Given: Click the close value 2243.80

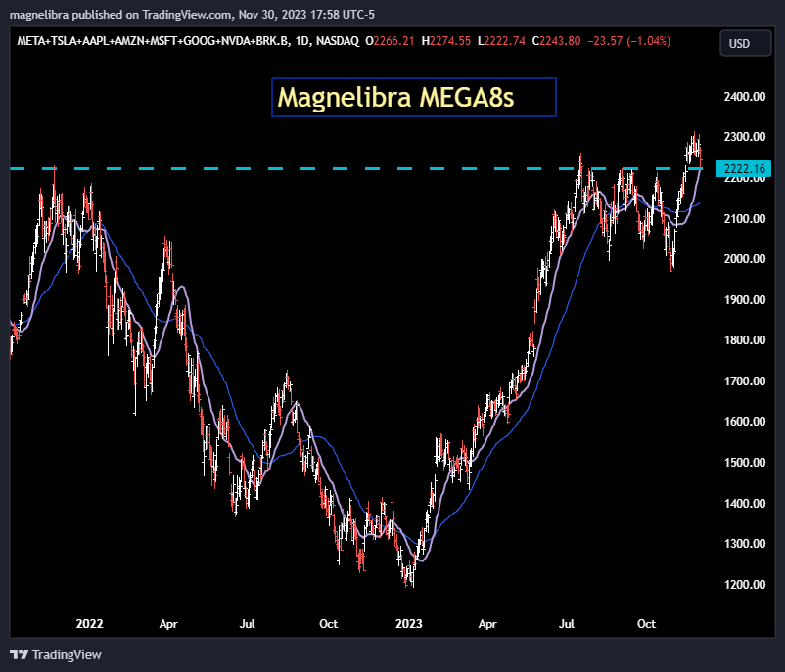Looking at the screenshot, I should (560, 41).
